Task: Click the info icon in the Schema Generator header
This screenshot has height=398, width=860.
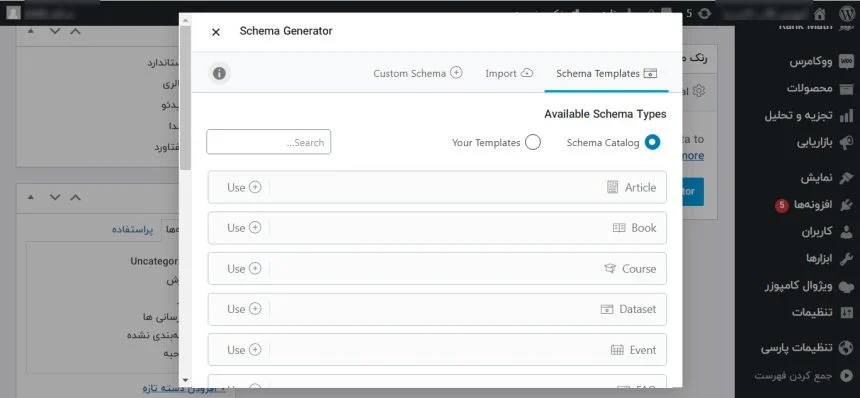Action: [x=219, y=73]
